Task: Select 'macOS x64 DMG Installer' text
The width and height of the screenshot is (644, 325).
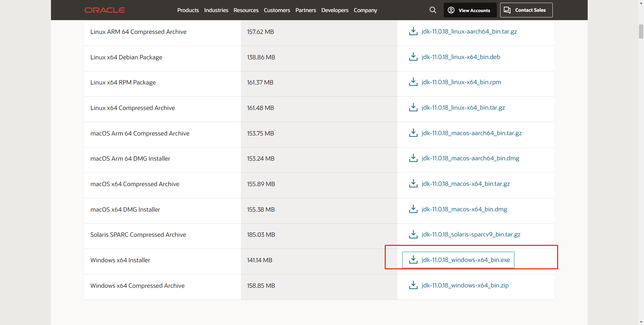Action: [x=125, y=209]
